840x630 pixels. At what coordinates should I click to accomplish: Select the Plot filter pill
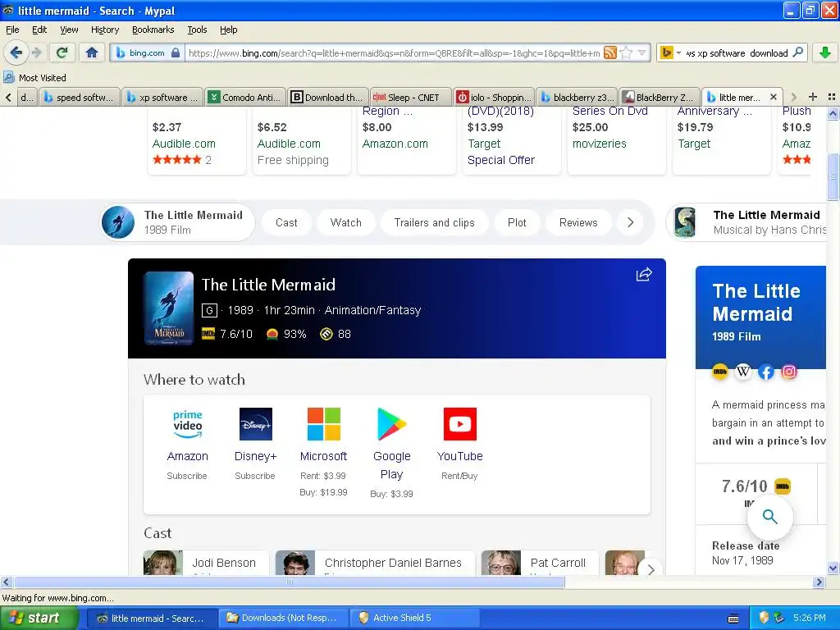click(517, 222)
